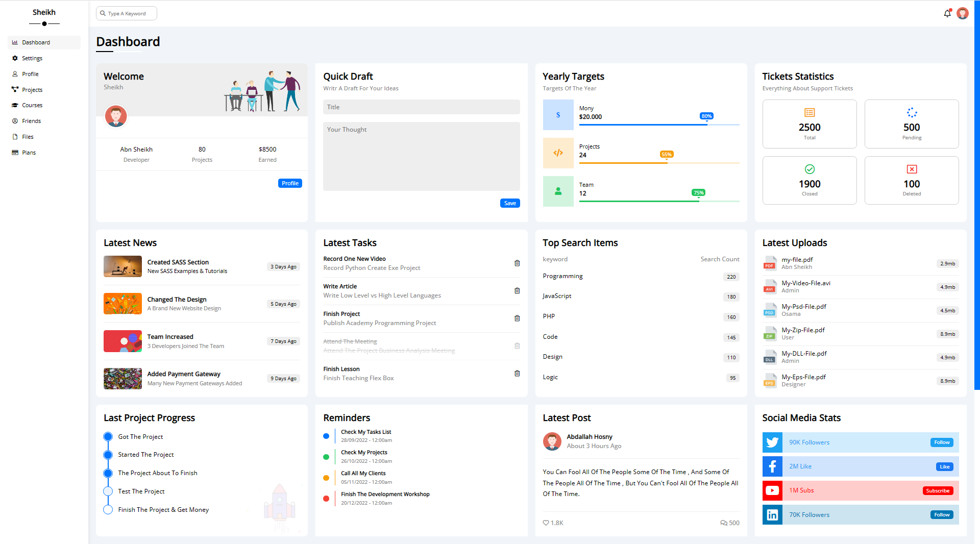980x544 pixels.
Task: Click the Profile button in the Welcome card
Action: pos(290,183)
